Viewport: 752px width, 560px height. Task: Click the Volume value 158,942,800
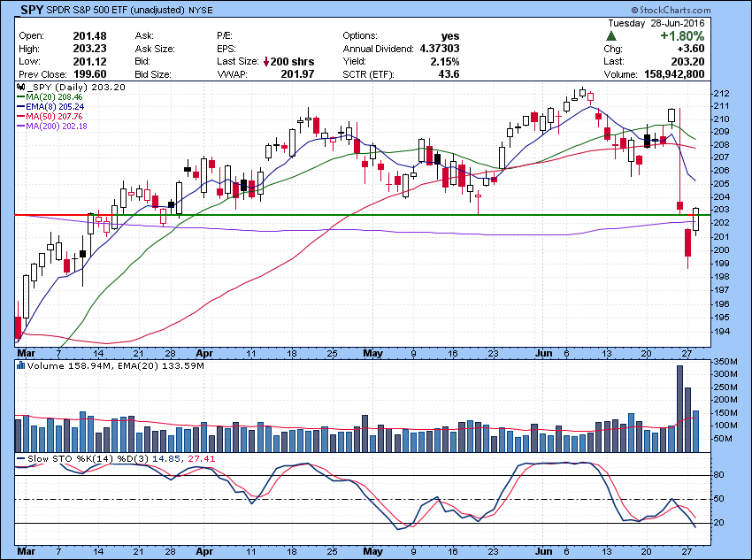[674, 74]
